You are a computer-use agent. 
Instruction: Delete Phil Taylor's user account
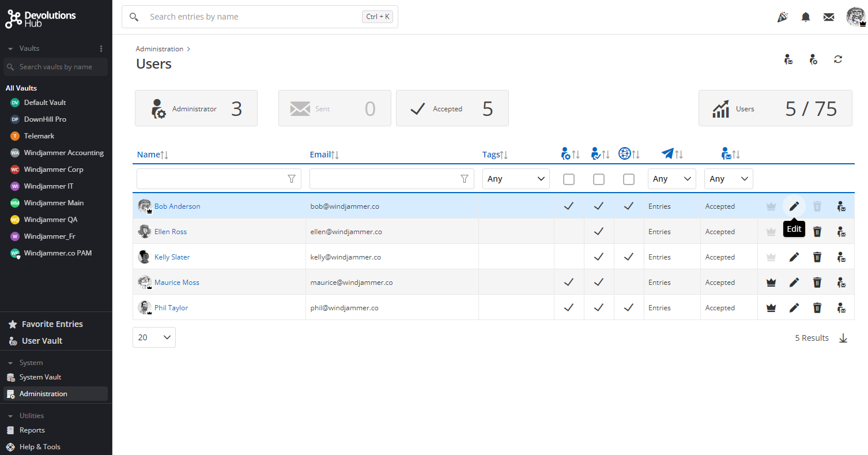click(817, 308)
